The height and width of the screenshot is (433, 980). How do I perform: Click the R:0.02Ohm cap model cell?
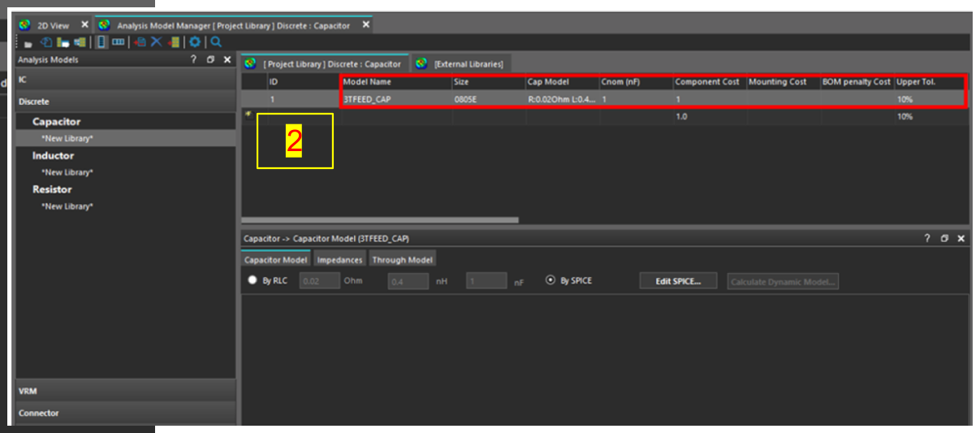562,99
